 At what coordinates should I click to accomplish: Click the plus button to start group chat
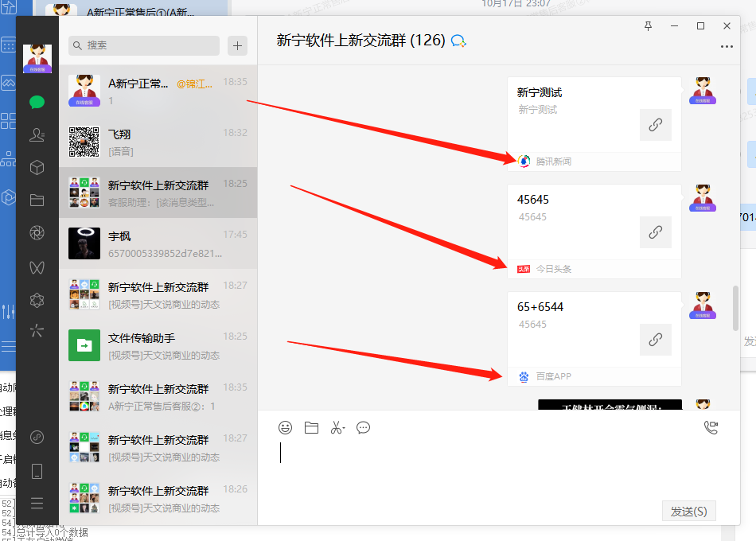click(237, 45)
